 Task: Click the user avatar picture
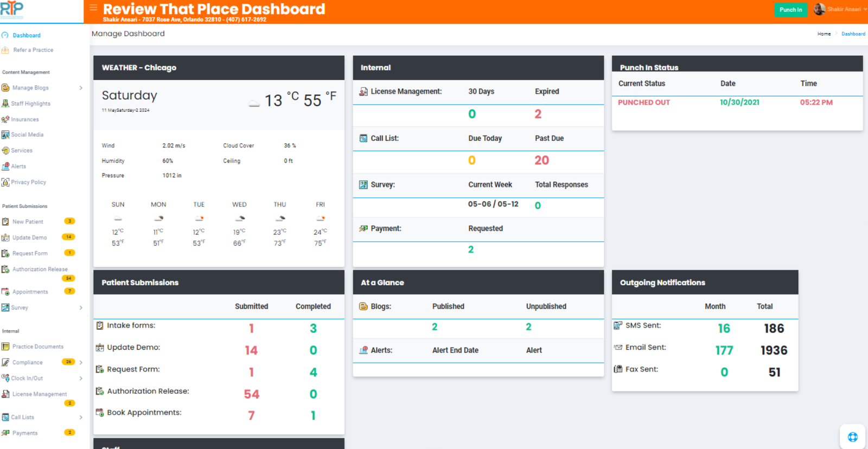point(819,9)
